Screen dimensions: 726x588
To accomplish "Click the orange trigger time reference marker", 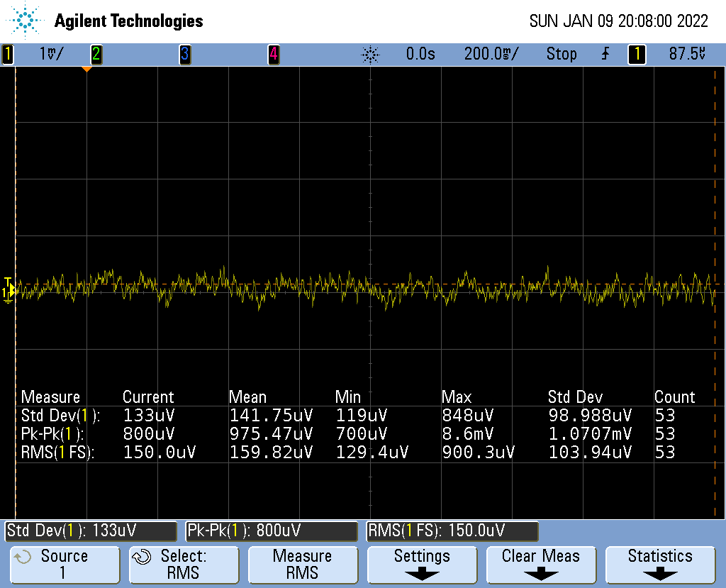I will tap(86, 69).
